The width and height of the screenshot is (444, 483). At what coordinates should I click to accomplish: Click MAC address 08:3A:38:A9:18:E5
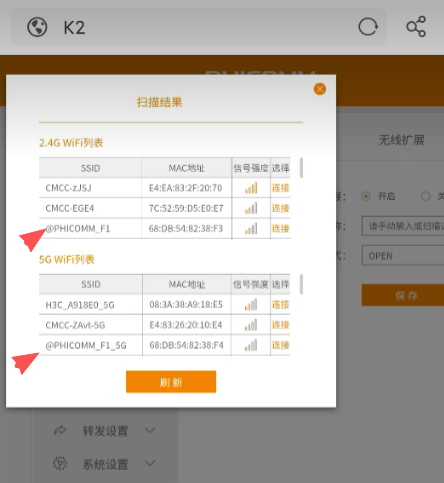[186, 305]
